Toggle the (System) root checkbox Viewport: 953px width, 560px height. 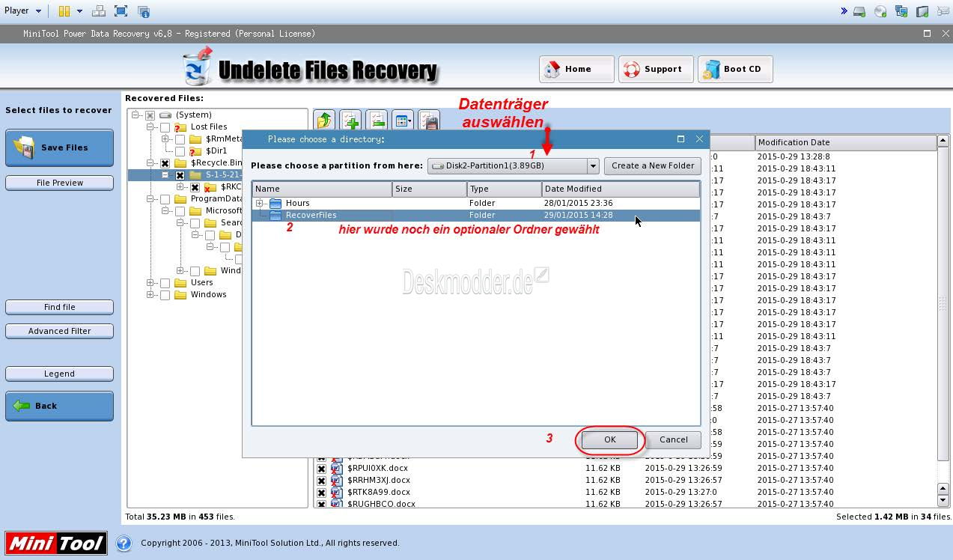(x=150, y=115)
